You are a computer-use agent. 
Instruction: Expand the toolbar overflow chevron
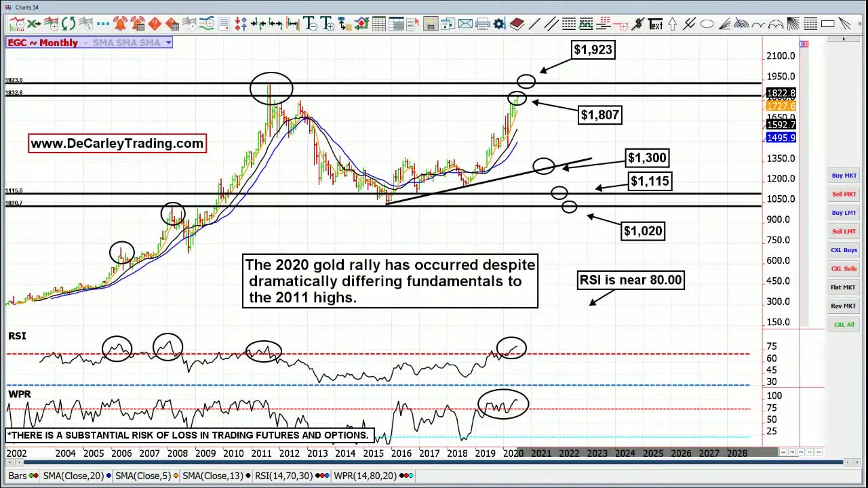[860, 24]
